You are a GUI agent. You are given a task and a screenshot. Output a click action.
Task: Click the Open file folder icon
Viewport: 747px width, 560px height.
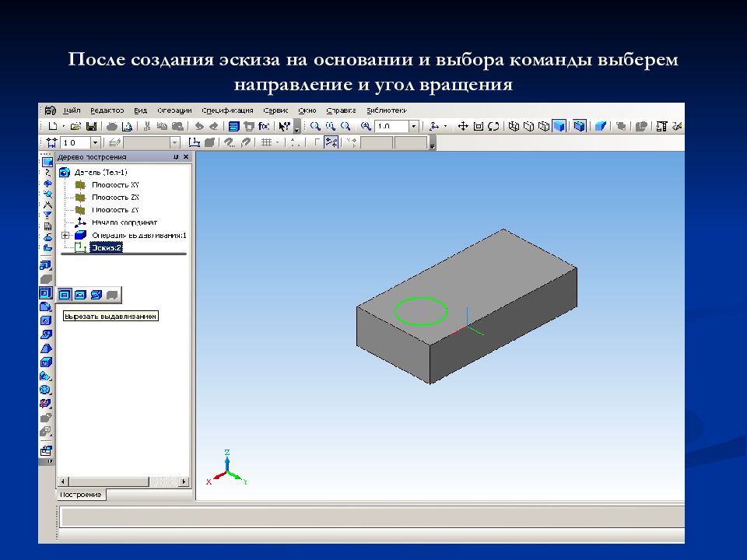coord(75,126)
